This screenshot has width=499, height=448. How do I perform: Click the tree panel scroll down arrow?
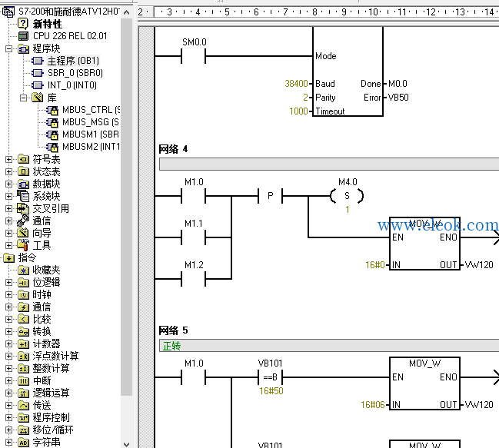(126, 444)
